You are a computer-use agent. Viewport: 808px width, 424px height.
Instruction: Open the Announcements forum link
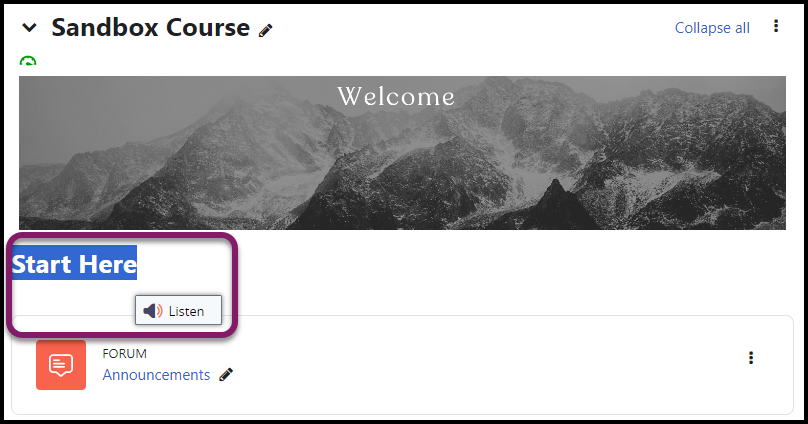[156, 375]
